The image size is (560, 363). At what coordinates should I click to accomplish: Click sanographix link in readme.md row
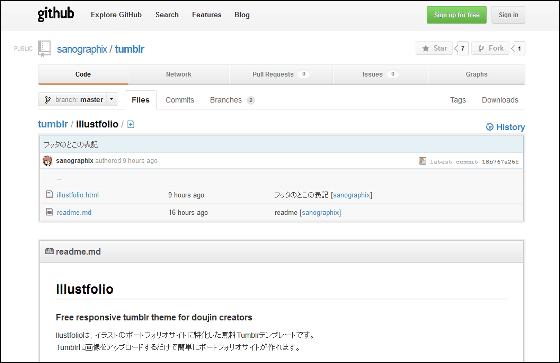(x=320, y=213)
